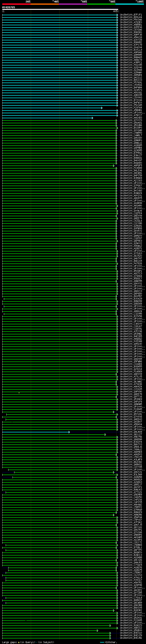Click the shortened cyan bar for UniRef100_P29764
Viewport: 146px width, 644px height.
52,108
